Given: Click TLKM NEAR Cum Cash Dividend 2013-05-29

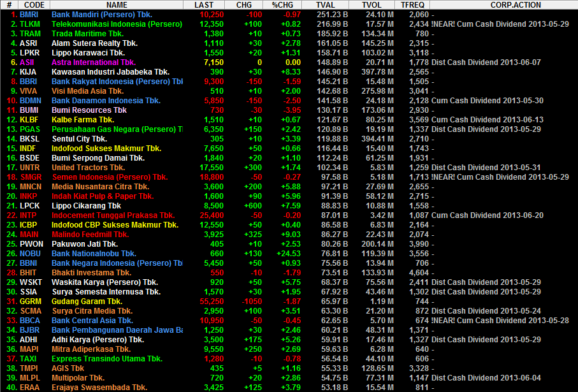Looking at the screenshot, I should click(x=500, y=24).
